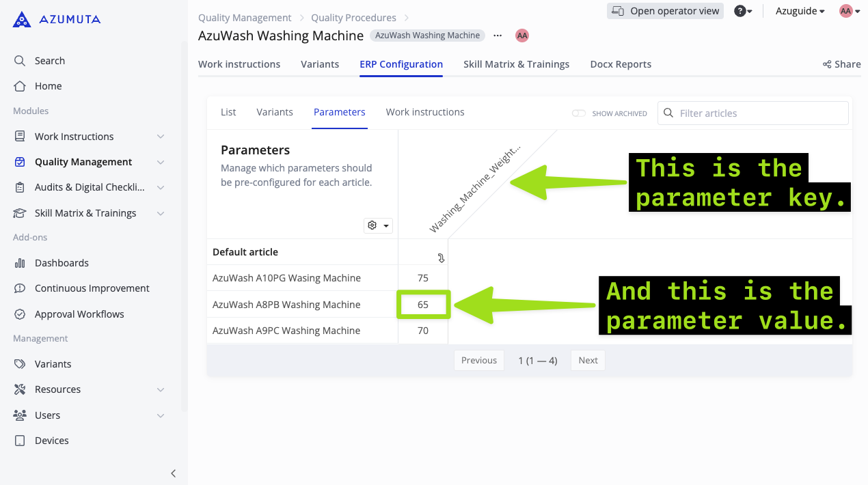This screenshot has width=868, height=485.
Task: Click the Next pagination button
Action: click(x=587, y=360)
